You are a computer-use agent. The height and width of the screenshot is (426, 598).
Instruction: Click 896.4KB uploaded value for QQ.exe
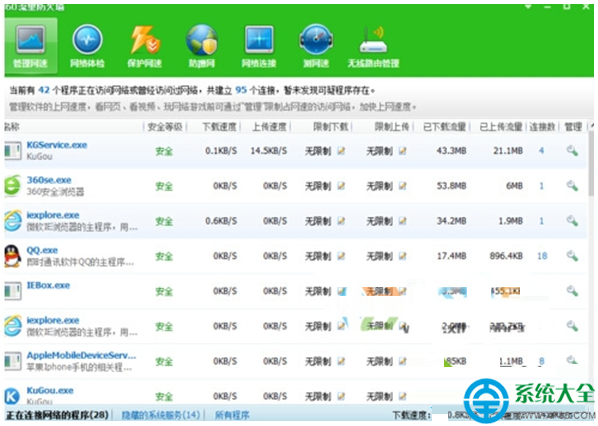[506, 256]
